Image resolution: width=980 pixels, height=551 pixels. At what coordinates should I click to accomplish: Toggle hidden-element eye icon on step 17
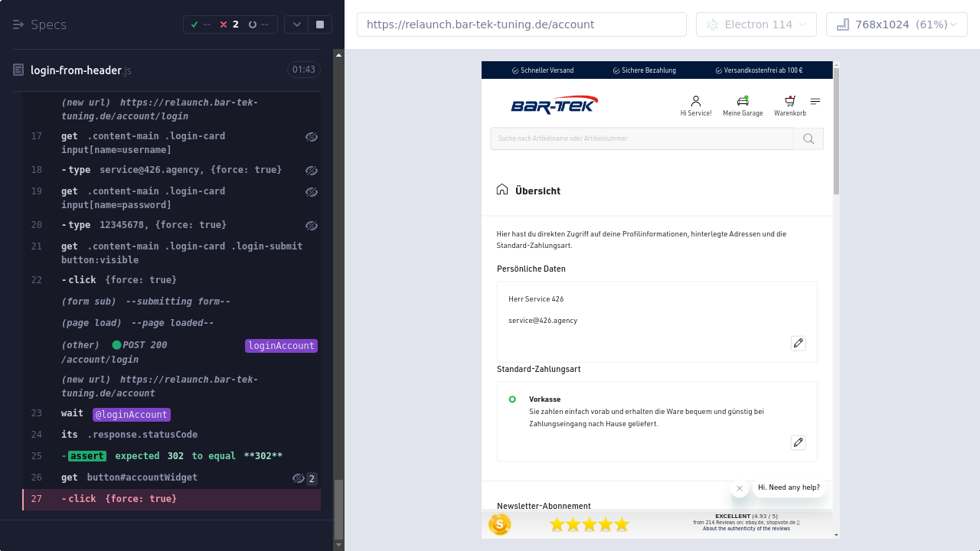(x=311, y=137)
